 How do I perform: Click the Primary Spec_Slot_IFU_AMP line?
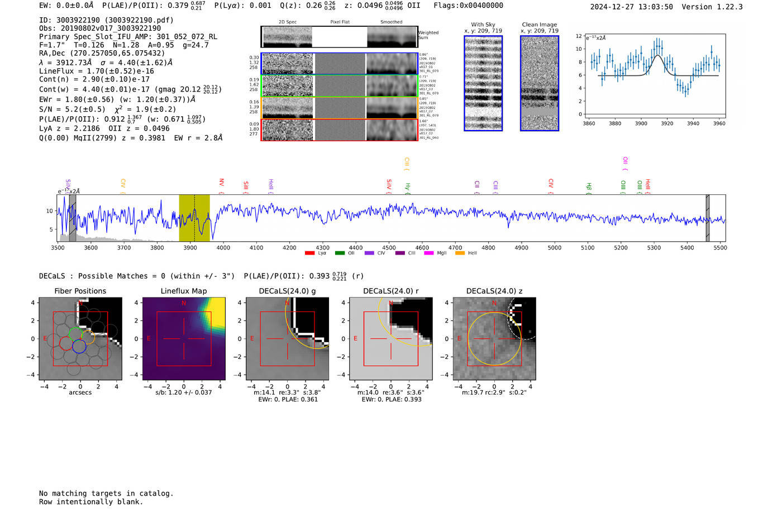click(128, 37)
